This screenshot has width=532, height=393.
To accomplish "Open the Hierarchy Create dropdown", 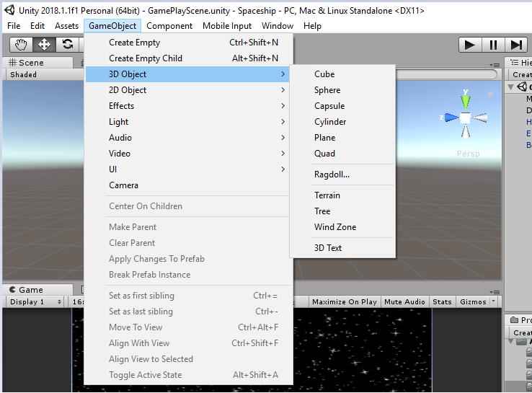I will click(x=521, y=75).
